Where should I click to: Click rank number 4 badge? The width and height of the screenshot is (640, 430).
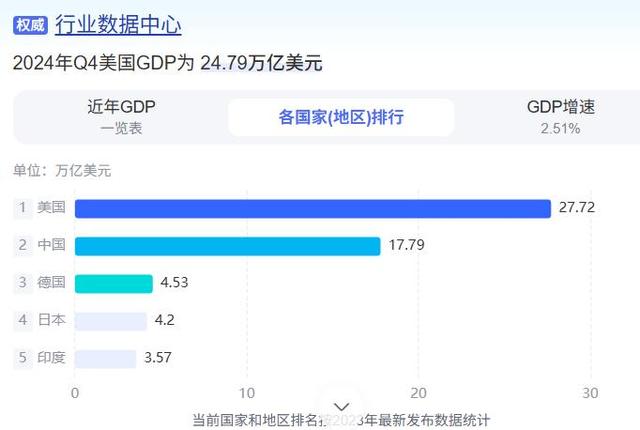click(x=23, y=320)
